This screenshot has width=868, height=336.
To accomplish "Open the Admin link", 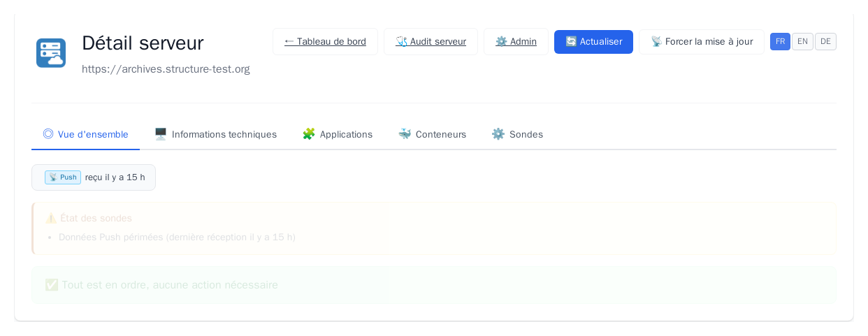I will pos(516,42).
